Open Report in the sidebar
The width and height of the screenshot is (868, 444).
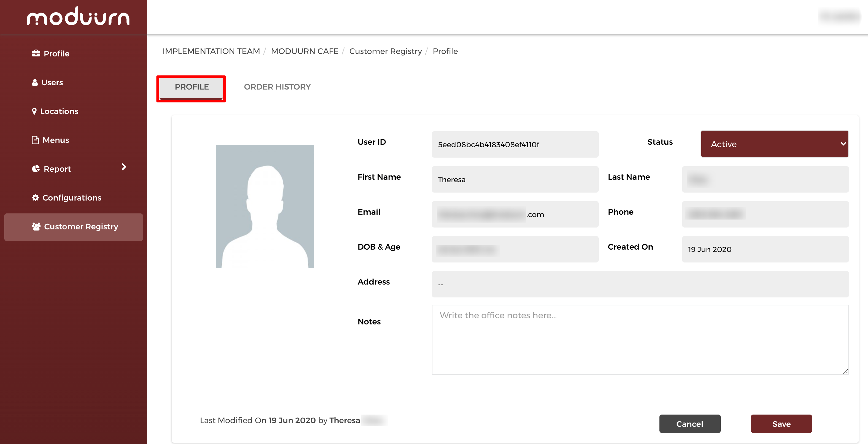pos(57,169)
